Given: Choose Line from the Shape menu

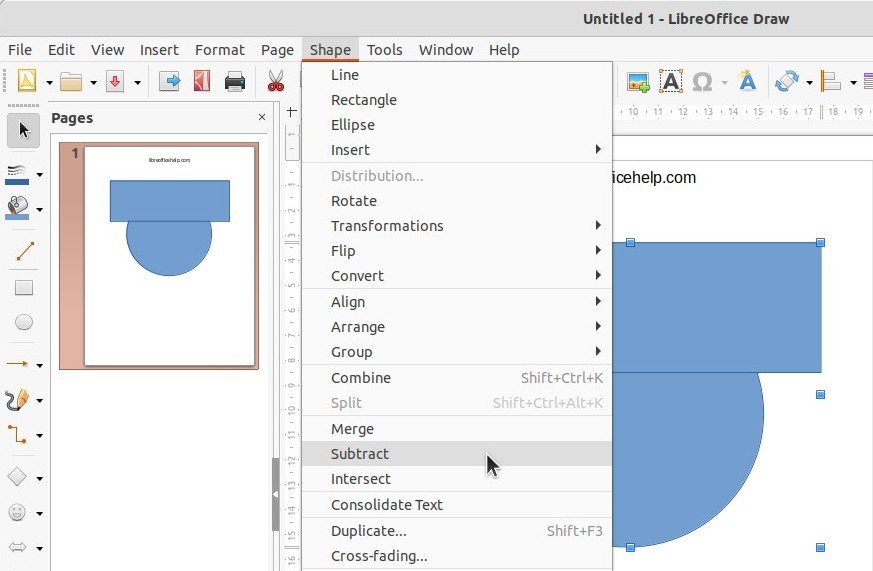Looking at the screenshot, I should coord(457,75).
